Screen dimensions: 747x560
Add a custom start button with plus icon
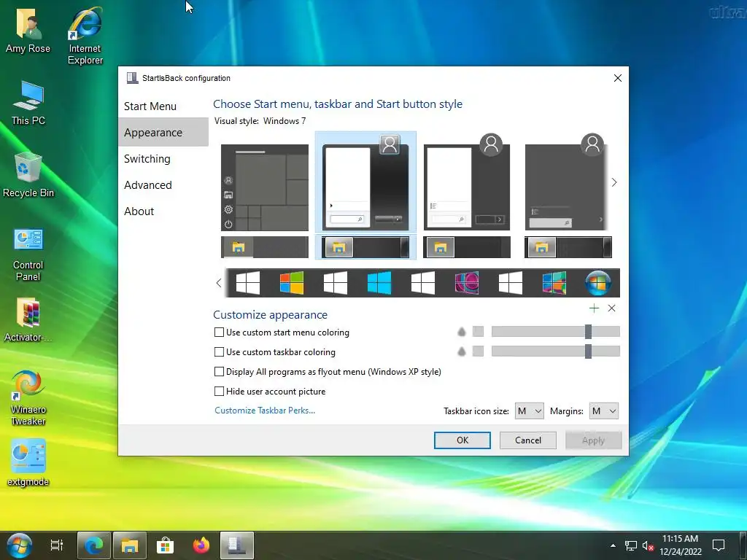click(x=594, y=308)
